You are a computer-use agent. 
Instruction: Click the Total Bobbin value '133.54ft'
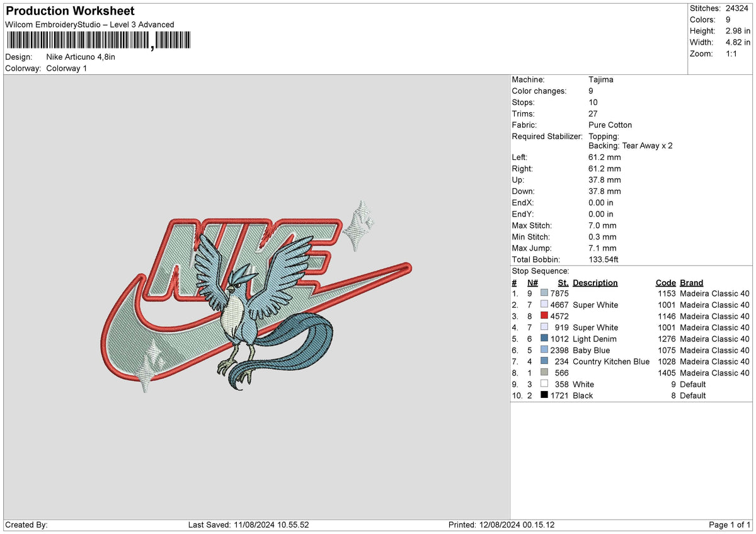point(604,259)
